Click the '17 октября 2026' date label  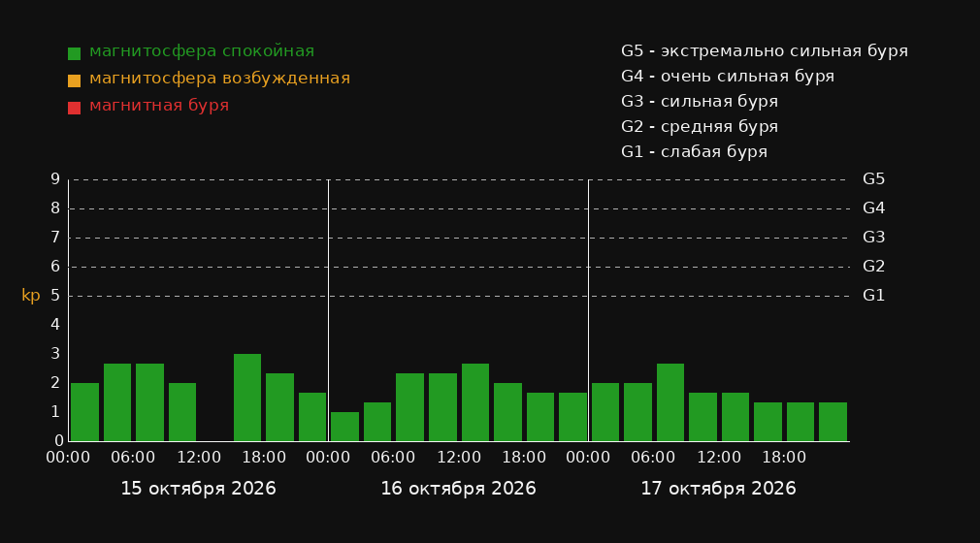point(718,489)
